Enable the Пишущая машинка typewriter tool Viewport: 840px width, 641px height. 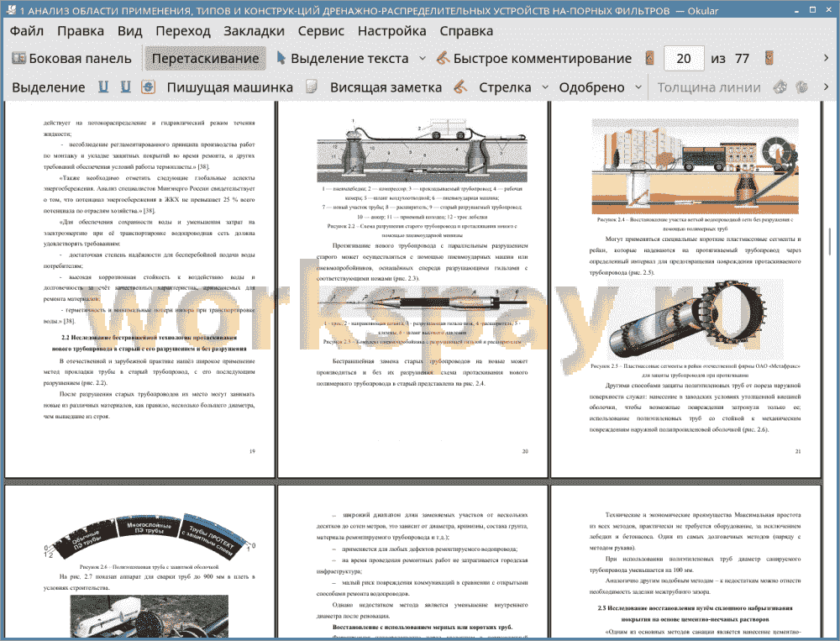click(x=230, y=87)
